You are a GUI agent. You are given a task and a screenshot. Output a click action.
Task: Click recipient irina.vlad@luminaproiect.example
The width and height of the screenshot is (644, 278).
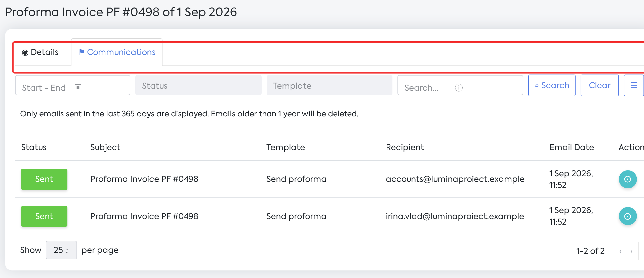tap(455, 216)
